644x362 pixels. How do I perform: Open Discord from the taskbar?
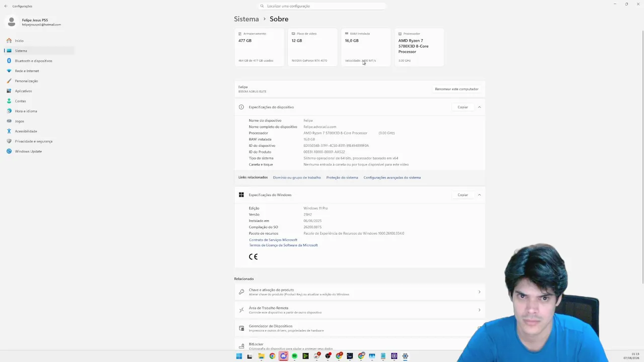point(283,356)
